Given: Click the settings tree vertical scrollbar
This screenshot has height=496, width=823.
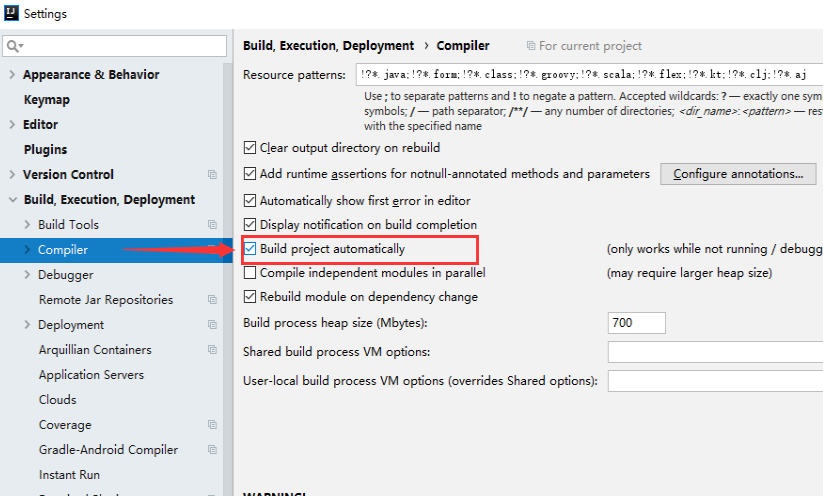Looking at the screenshot, I should tap(228, 279).
